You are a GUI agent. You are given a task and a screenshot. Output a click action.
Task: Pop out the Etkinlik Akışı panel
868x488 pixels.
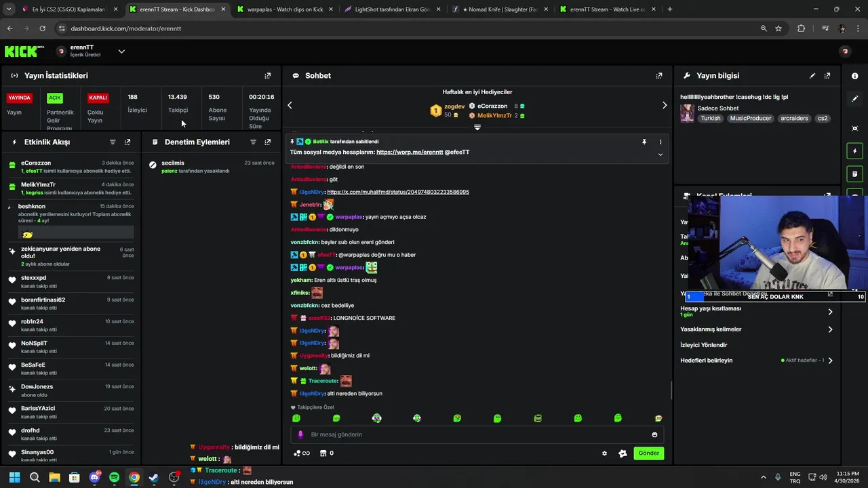tap(127, 142)
